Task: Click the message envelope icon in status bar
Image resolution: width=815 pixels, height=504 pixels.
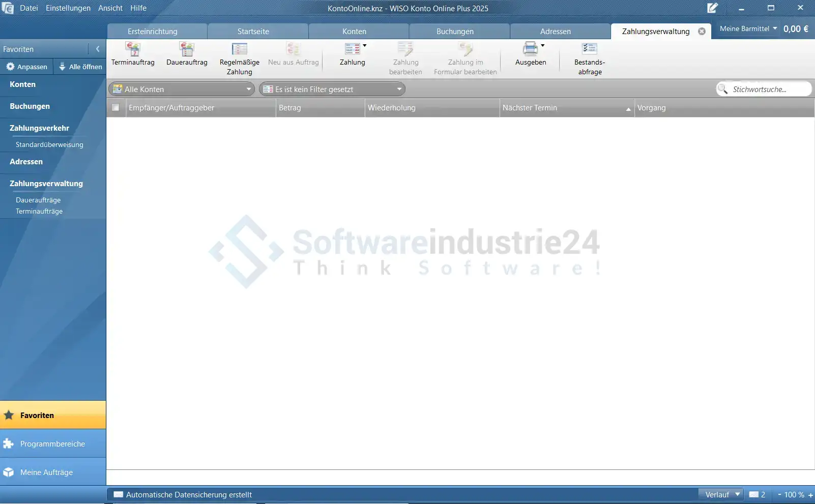Action: [754, 494]
